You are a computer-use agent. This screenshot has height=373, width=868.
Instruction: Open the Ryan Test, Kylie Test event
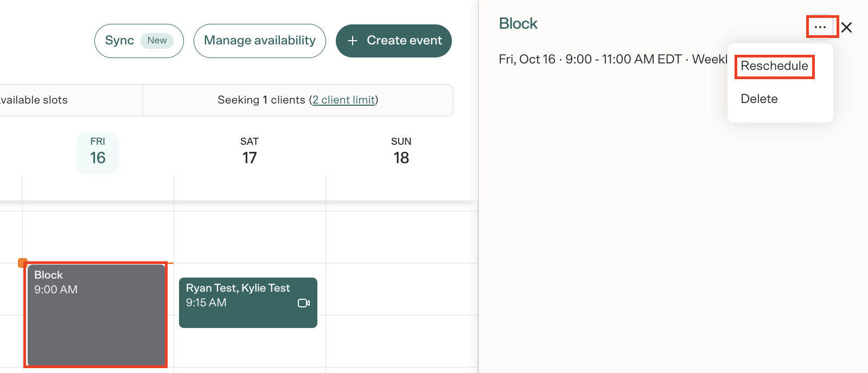point(248,303)
